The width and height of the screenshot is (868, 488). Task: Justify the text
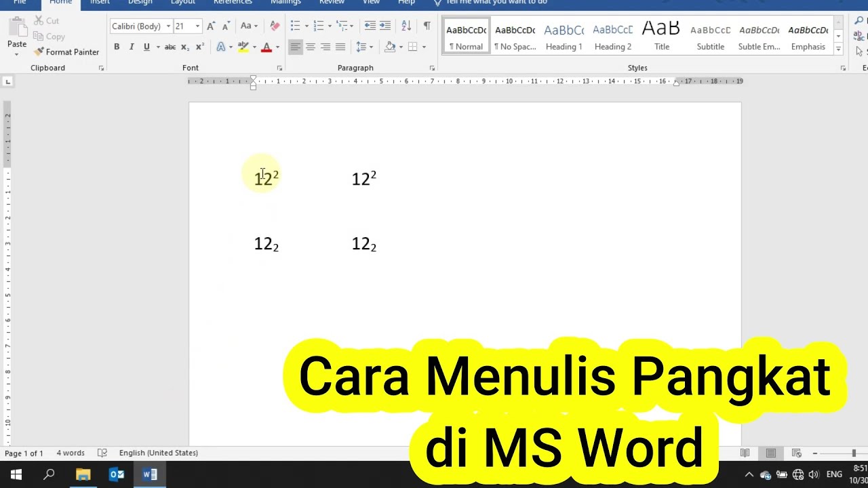tap(340, 47)
